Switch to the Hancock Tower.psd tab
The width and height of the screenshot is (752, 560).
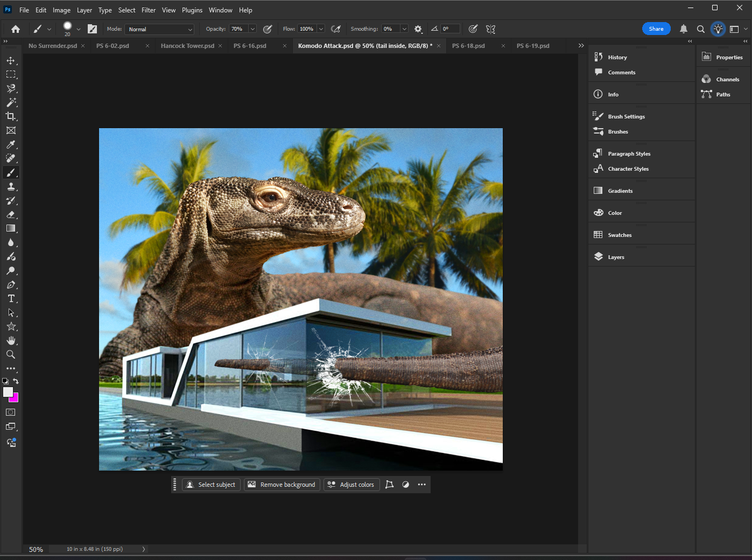pos(187,46)
